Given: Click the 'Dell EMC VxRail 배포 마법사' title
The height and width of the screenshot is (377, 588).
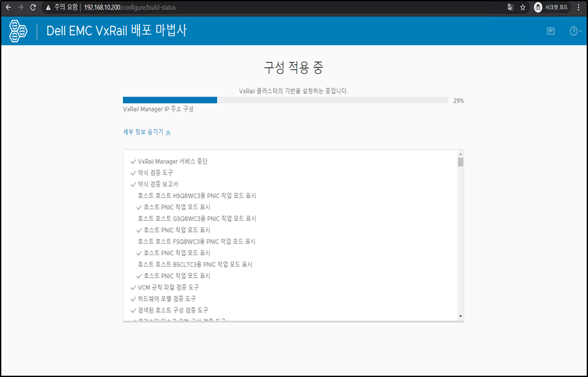Looking at the screenshot, I should (x=117, y=30).
